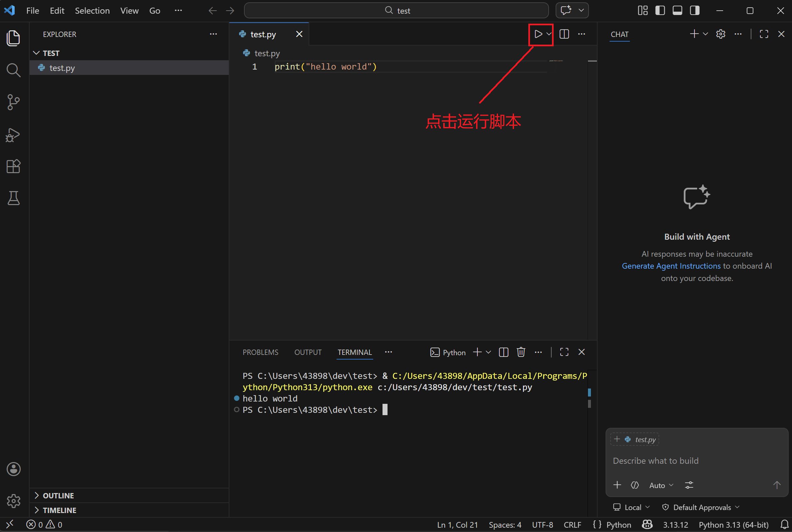Toggle the primary sidebar
The height and width of the screenshot is (532, 792).
(660, 11)
